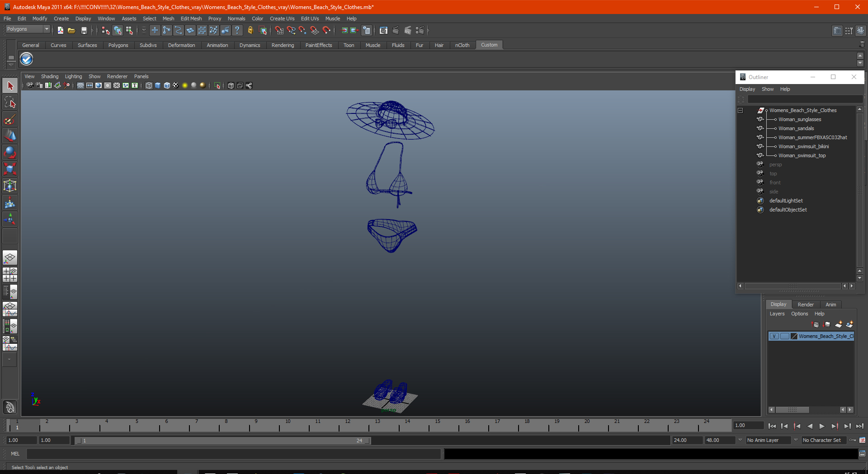Select the Show Manipulator tool
The height and width of the screenshot is (474, 868).
pos(10,219)
